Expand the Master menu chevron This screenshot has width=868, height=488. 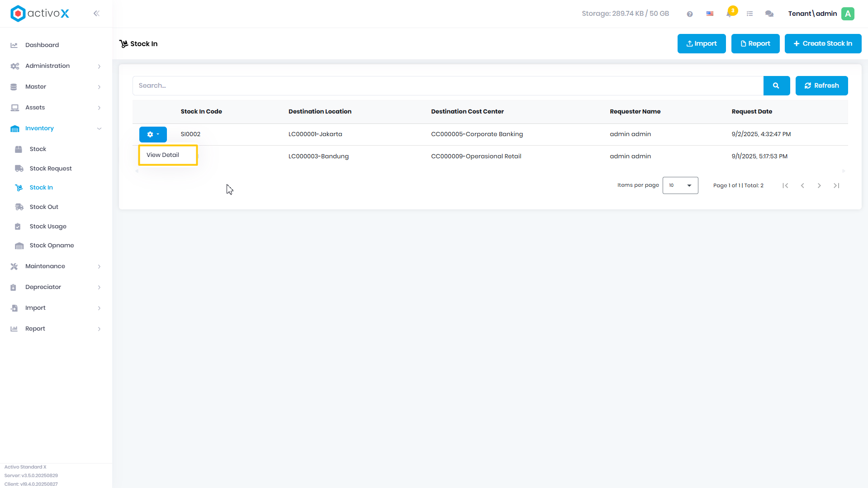pos(99,87)
